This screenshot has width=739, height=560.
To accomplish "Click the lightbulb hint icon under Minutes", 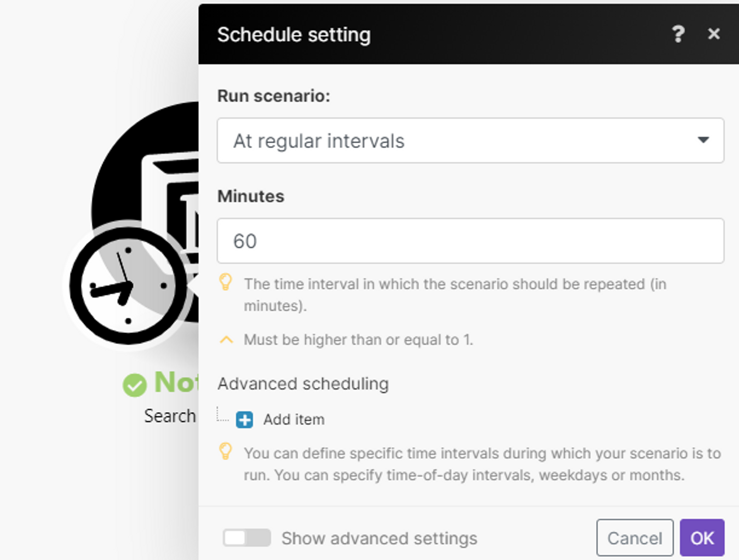I will pyautogui.click(x=225, y=282).
